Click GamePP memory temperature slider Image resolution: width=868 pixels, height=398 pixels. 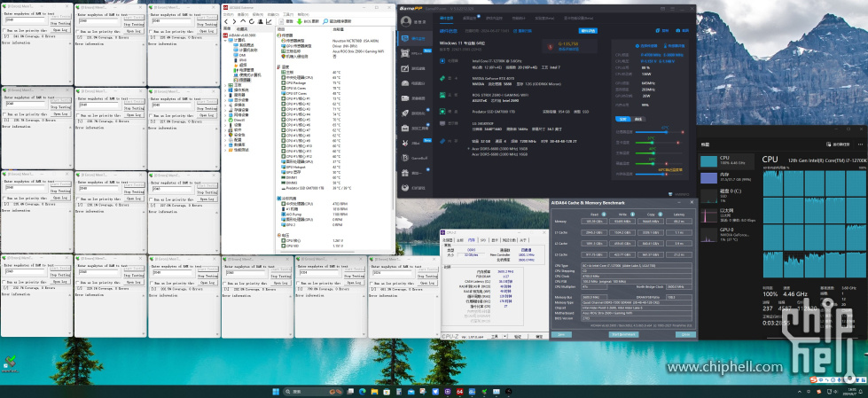pyautogui.click(x=660, y=174)
